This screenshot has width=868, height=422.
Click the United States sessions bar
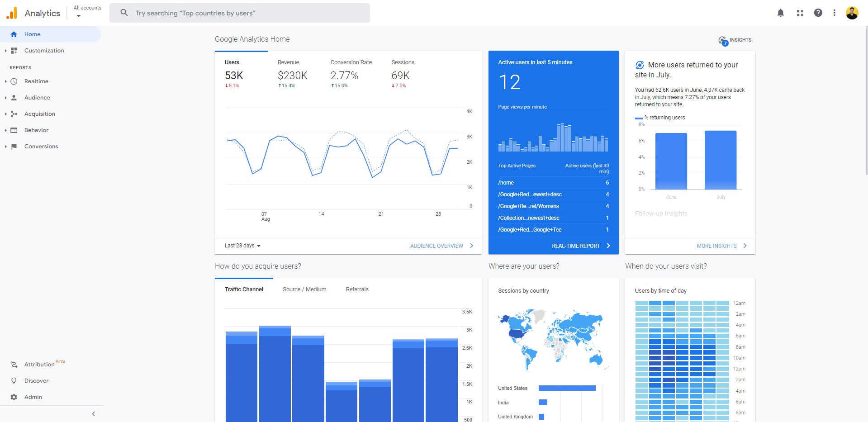click(x=567, y=388)
